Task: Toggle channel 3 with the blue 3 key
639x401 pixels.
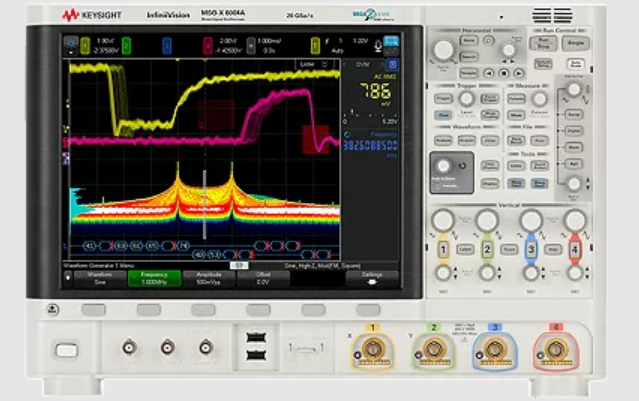Action: [531, 249]
